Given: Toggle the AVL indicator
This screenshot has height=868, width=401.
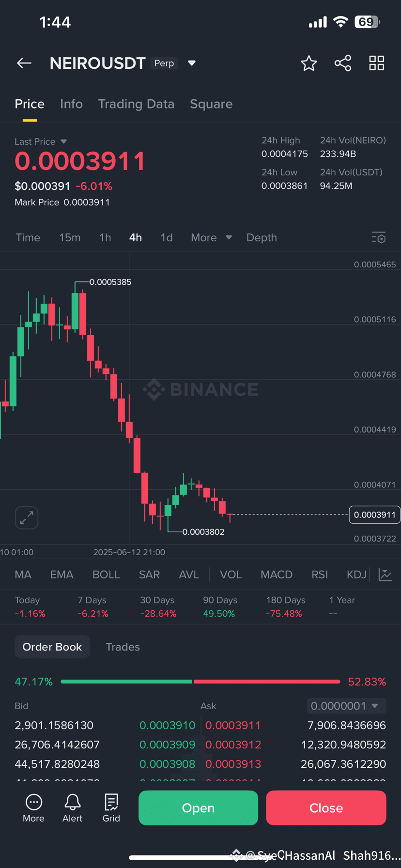Looking at the screenshot, I should [189, 574].
